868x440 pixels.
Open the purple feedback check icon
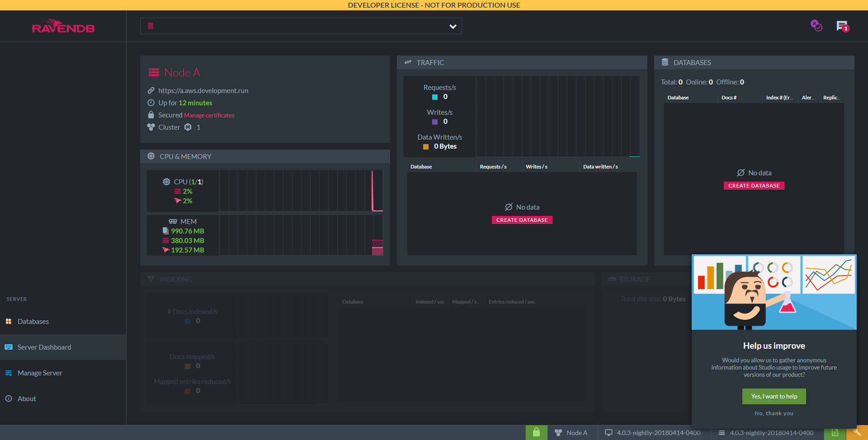coord(816,26)
